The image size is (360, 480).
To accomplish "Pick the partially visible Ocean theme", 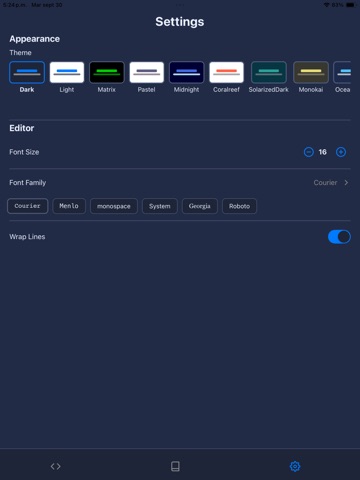I will [342, 72].
